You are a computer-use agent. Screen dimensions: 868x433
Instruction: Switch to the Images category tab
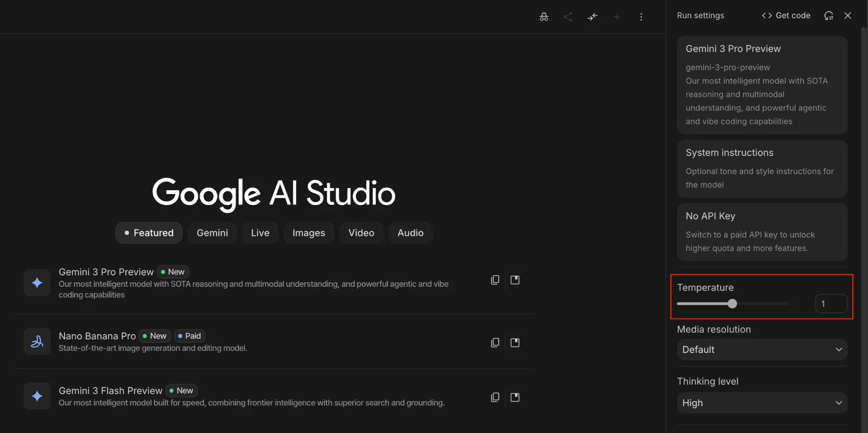point(309,233)
